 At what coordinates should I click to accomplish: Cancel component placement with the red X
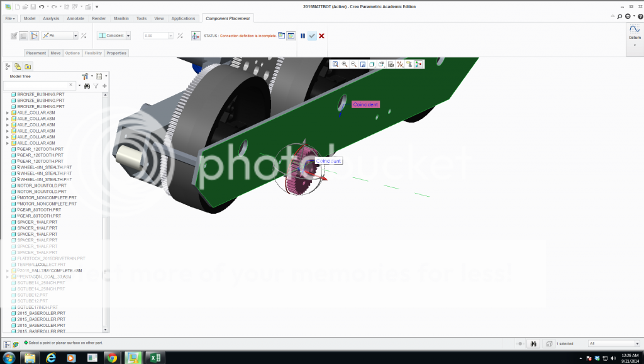tap(321, 36)
